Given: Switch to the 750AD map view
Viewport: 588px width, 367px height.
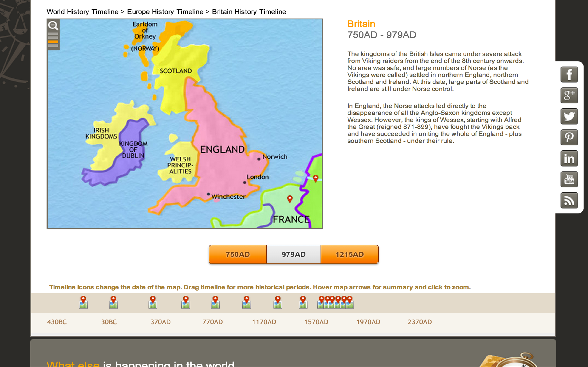Looking at the screenshot, I should [x=237, y=254].
